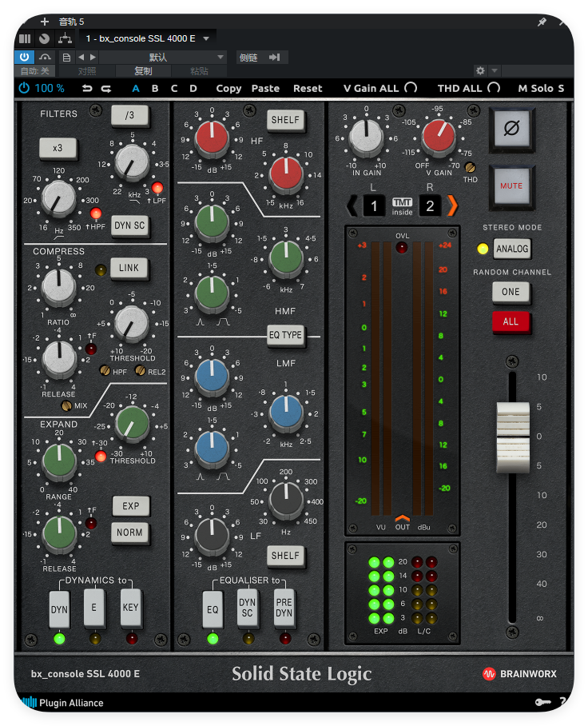
Task: Click the compressor HPF screw control
Action: [105, 370]
